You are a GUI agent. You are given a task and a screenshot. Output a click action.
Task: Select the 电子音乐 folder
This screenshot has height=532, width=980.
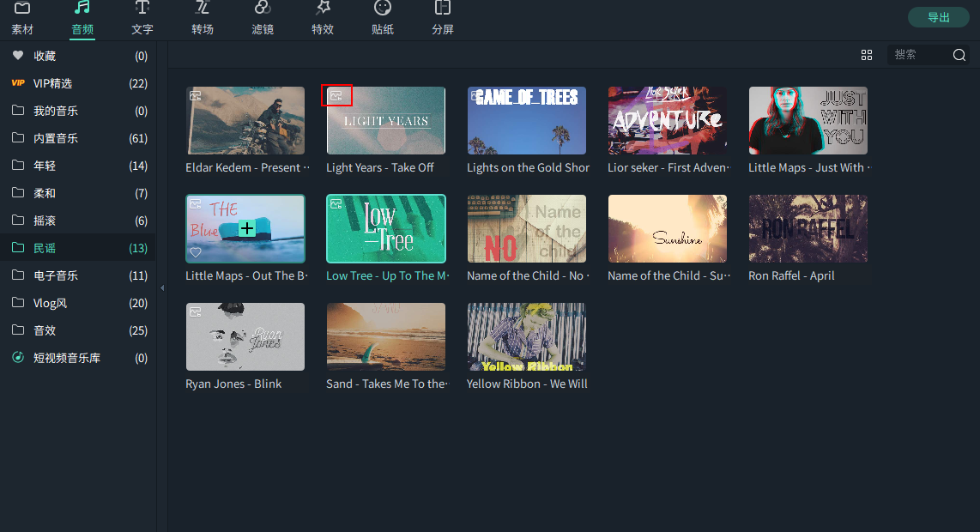(78, 275)
